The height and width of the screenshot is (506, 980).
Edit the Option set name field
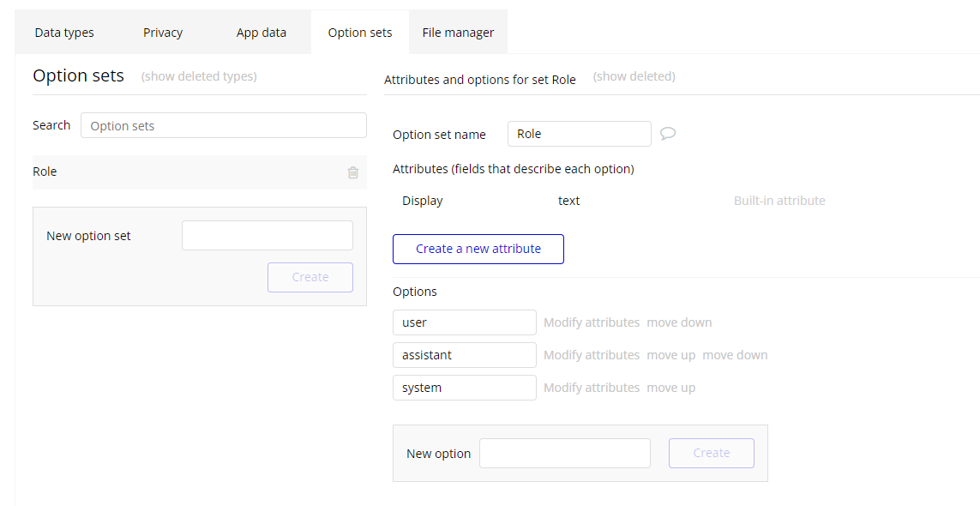tap(580, 134)
